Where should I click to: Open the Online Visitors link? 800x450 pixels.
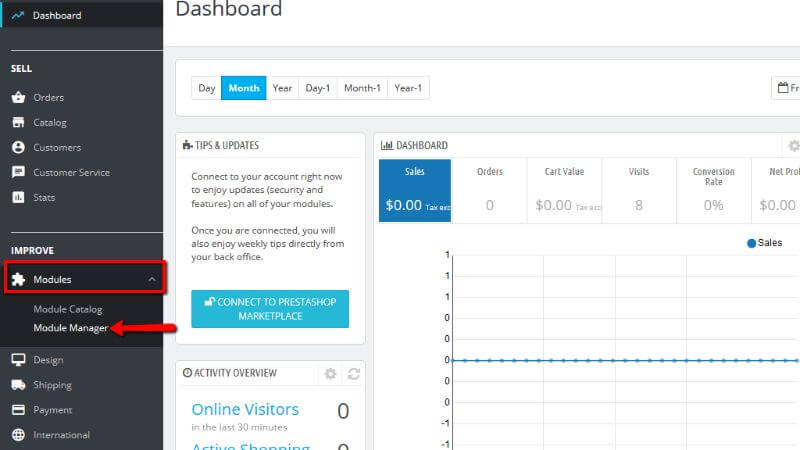(x=245, y=409)
